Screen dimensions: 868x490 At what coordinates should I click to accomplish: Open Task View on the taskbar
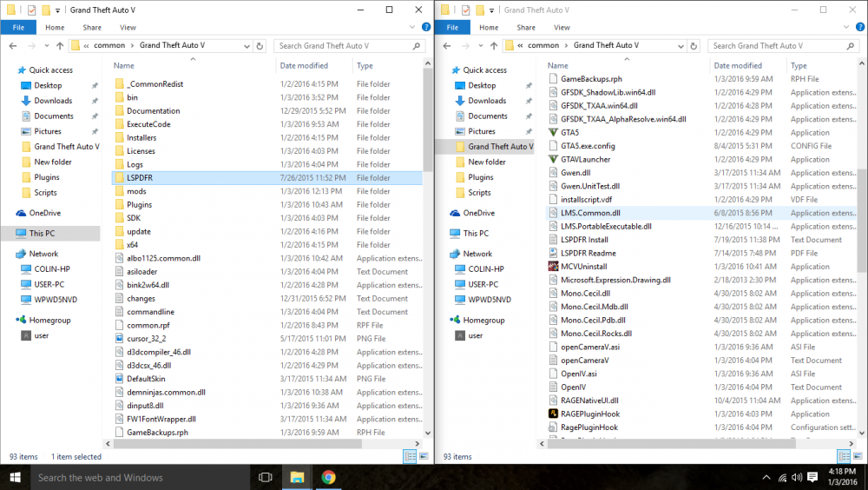coord(265,477)
